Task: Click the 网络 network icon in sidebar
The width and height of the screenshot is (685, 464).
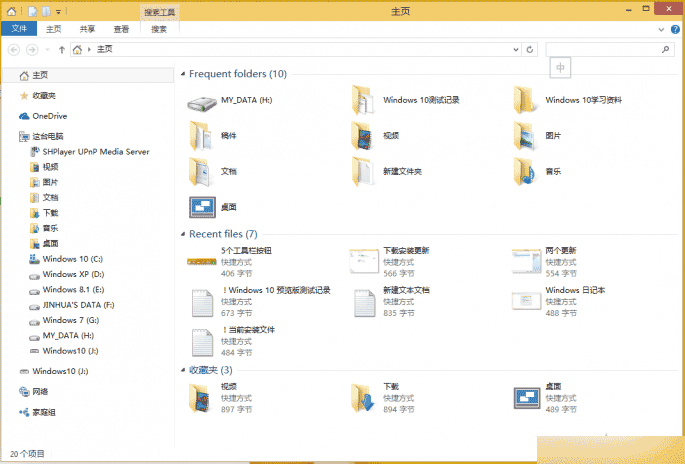Action: (x=39, y=391)
